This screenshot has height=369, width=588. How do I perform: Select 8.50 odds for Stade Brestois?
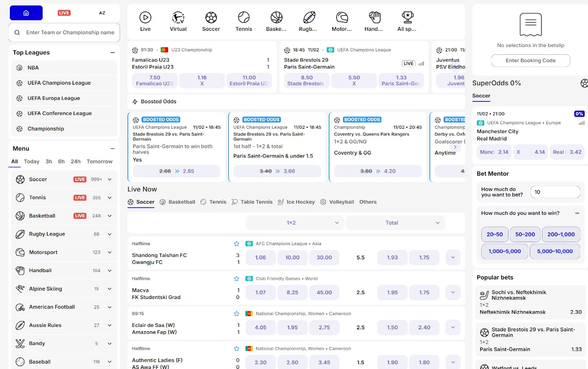(x=307, y=80)
